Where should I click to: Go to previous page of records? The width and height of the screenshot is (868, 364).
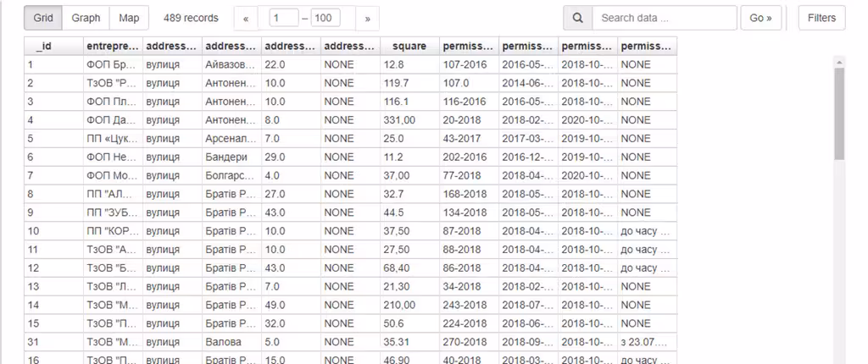pos(245,18)
